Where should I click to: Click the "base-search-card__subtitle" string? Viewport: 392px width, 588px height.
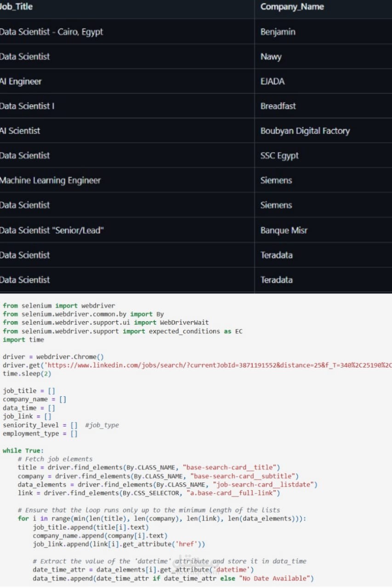tap(242, 476)
